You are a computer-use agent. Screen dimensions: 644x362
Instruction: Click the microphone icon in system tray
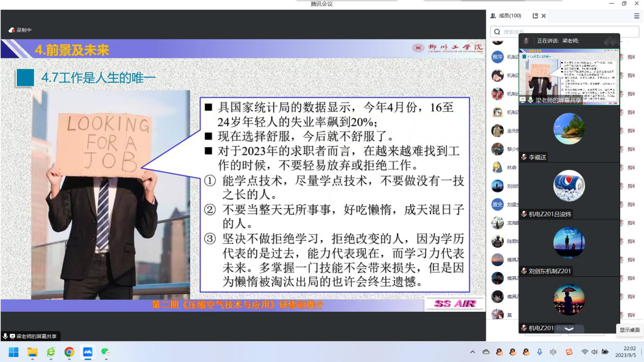click(540, 352)
